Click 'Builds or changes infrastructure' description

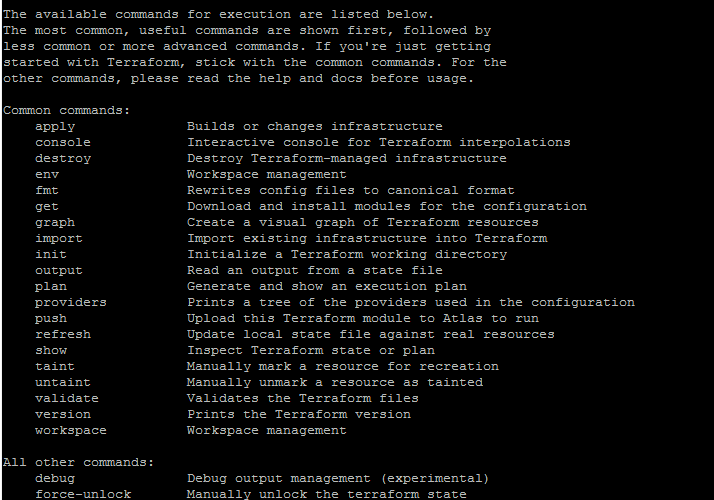315,127
